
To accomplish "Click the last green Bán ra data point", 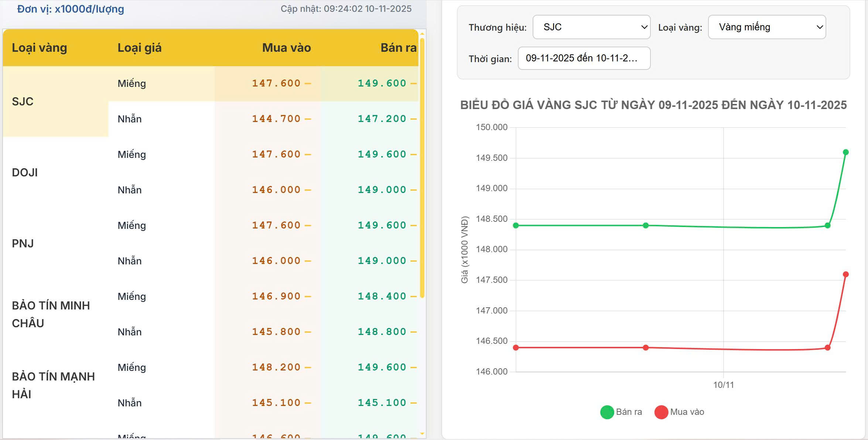I will [845, 152].
